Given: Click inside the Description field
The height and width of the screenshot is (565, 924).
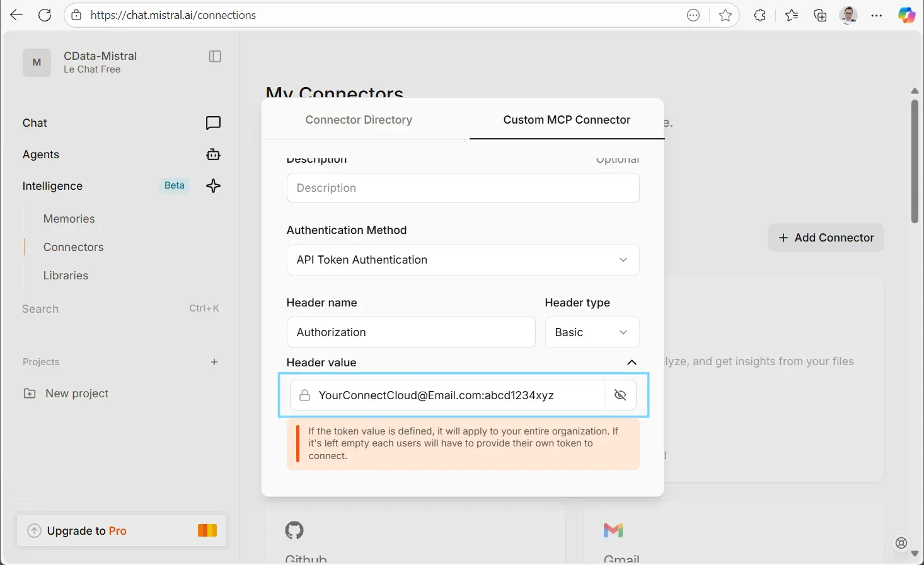Looking at the screenshot, I should point(463,188).
